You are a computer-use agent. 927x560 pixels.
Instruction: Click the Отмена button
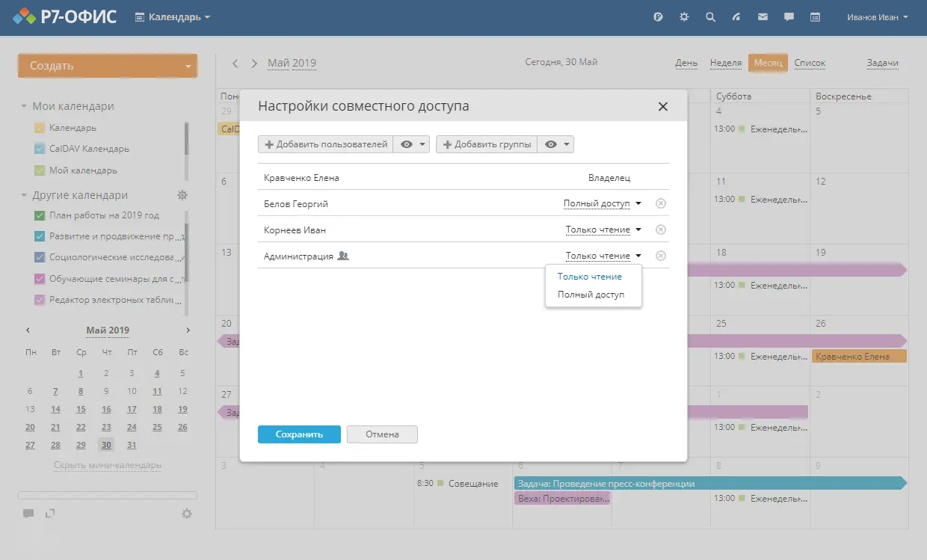click(x=382, y=434)
